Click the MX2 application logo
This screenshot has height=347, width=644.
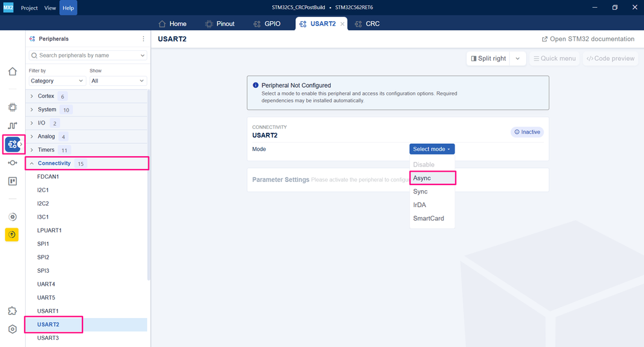click(8, 7)
